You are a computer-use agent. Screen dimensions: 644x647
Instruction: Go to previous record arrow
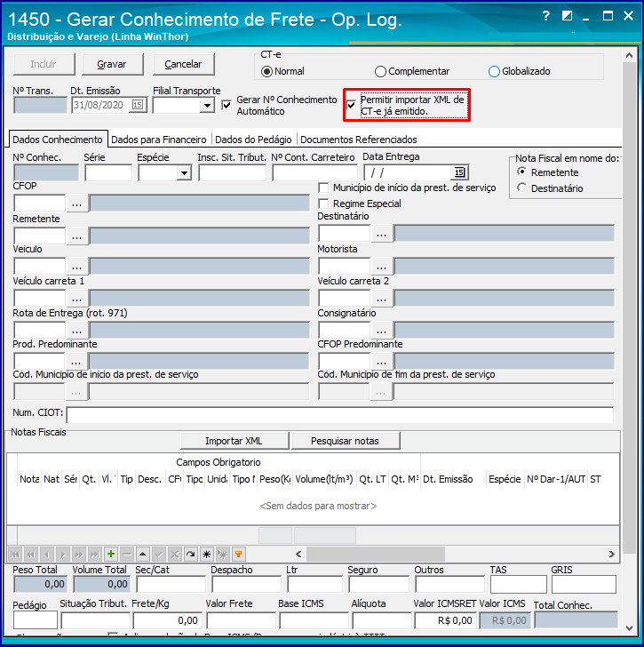coord(47,555)
